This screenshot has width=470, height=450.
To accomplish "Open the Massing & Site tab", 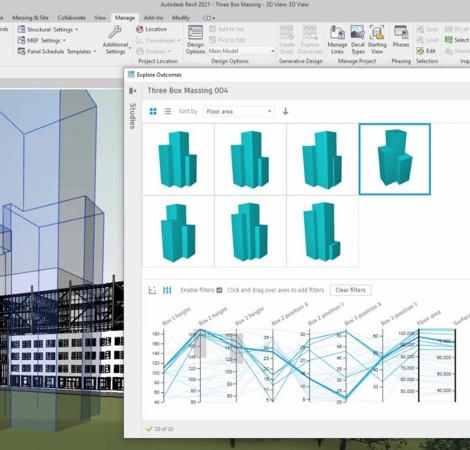I will point(30,18).
